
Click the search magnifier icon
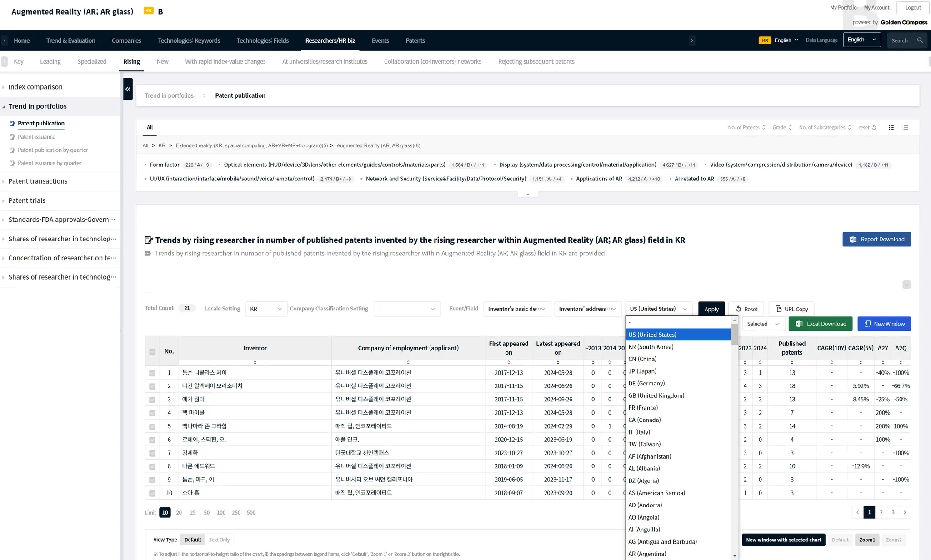(x=920, y=40)
